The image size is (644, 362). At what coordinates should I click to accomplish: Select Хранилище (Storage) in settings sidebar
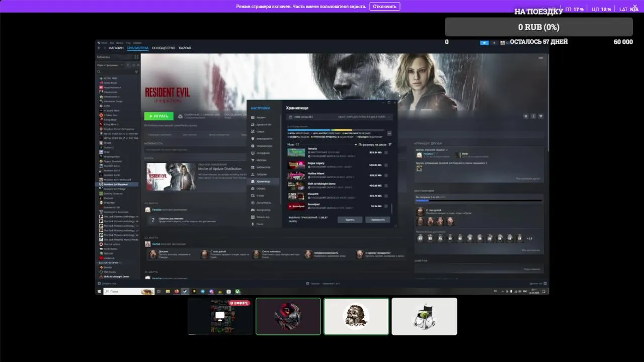264,181
